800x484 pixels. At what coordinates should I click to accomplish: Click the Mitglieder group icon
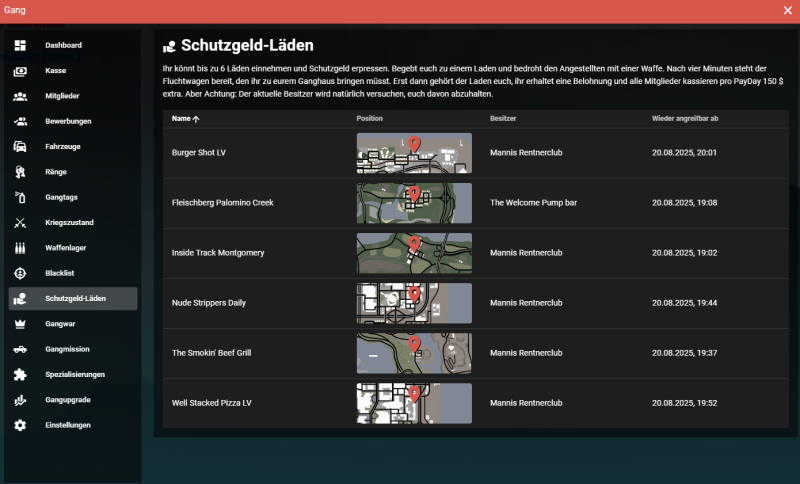pos(20,96)
